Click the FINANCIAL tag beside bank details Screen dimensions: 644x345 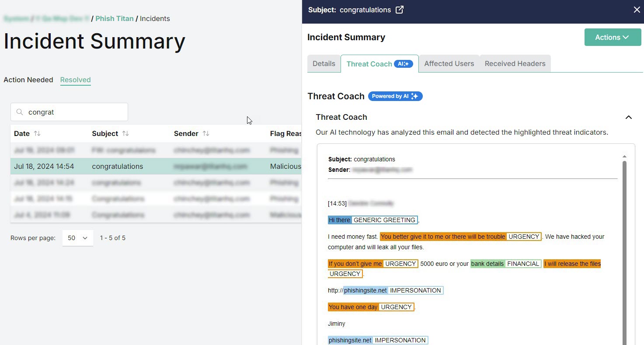click(523, 264)
